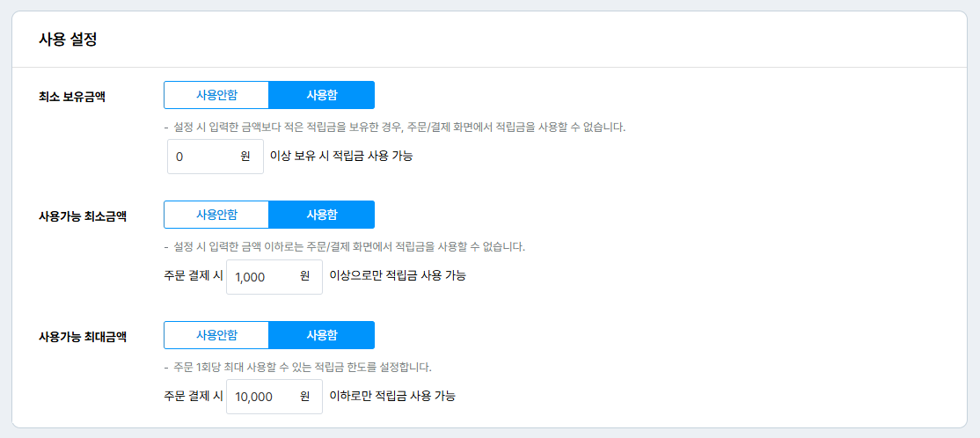Image resolution: width=980 pixels, height=438 pixels.
Task: Disable 사용가능 최대금액 with 사용안함
Action: tap(216, 335)
